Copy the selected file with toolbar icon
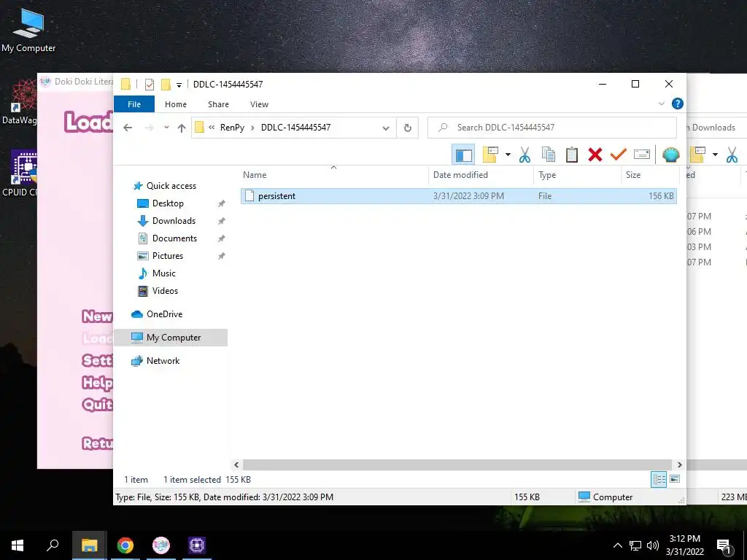Viewport: 747px width, 560px height. (x=549, y=155)
